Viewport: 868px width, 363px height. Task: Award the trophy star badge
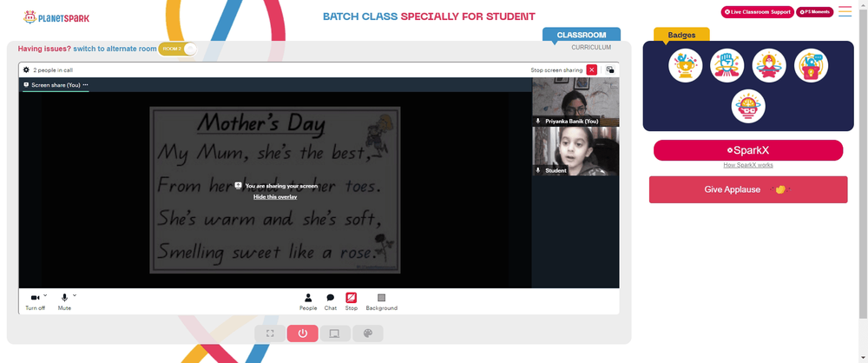coord(686,65)
